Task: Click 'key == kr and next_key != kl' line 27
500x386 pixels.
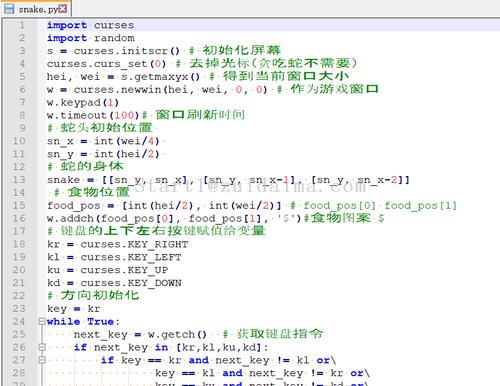Action: click(215, 360)
